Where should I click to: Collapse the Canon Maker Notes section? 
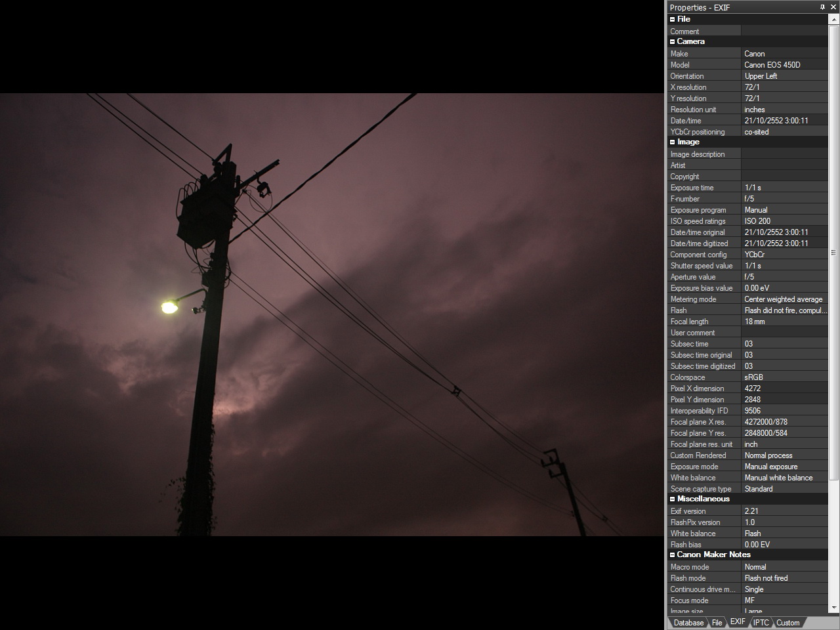pyautogui.click(x=672, y=555)
